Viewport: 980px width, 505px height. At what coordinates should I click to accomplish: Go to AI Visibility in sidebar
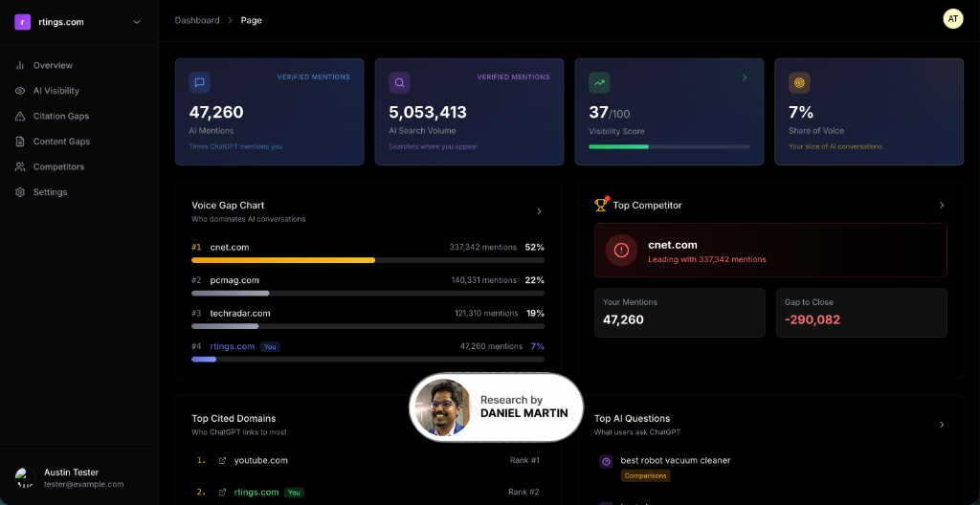click(x=56, y=91)
